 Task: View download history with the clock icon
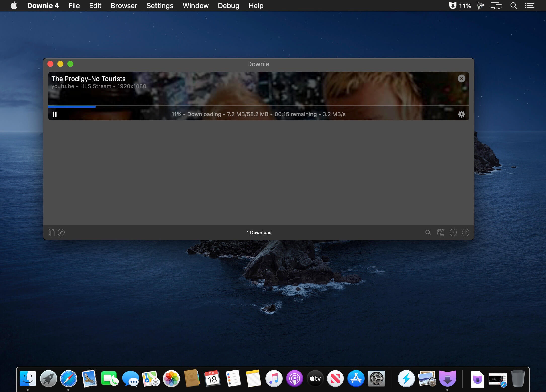coord(453,232)
